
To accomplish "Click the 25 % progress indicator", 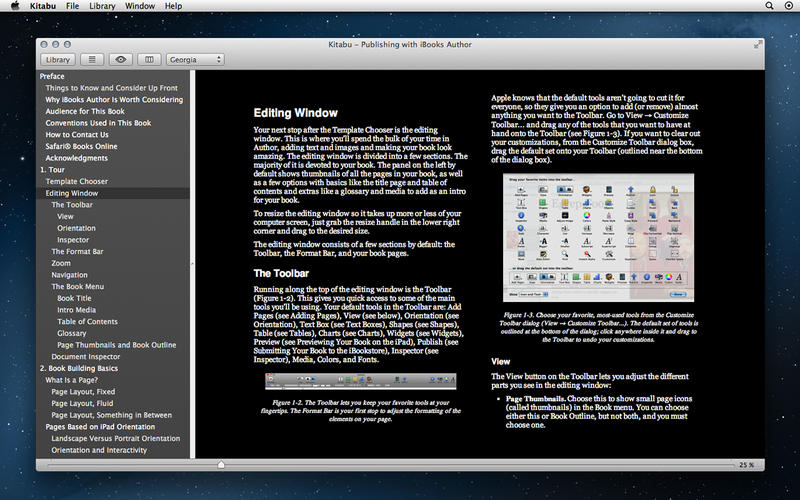I will coord(746,465).
